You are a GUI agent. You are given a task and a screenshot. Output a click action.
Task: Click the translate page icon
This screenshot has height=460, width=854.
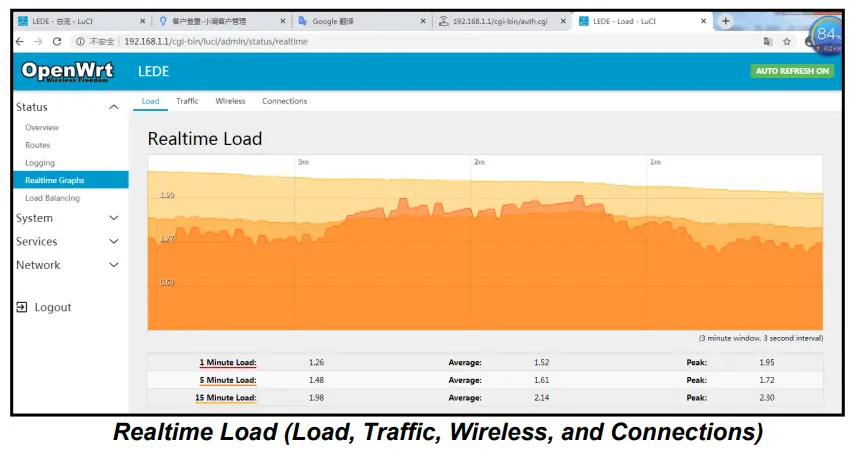click(768, 41)
